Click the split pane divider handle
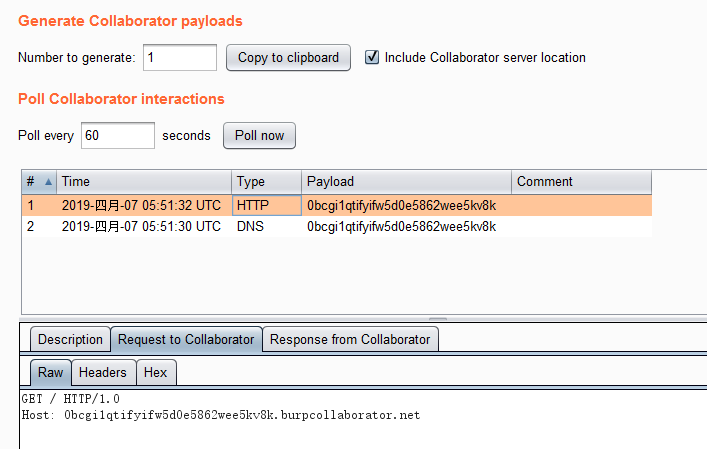This screenshot has width=707, height=449. pos(437,319)
